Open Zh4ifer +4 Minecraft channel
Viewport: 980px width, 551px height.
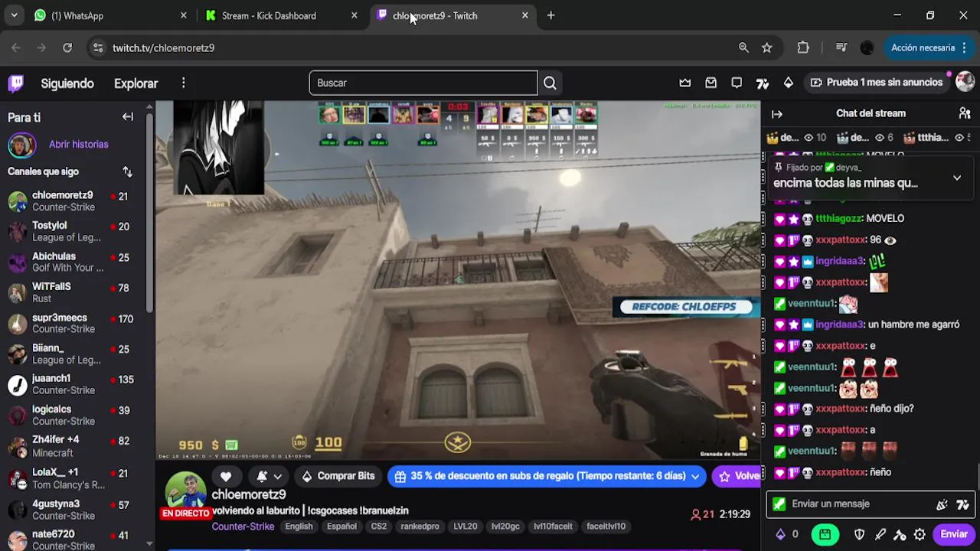pos(73,445)
